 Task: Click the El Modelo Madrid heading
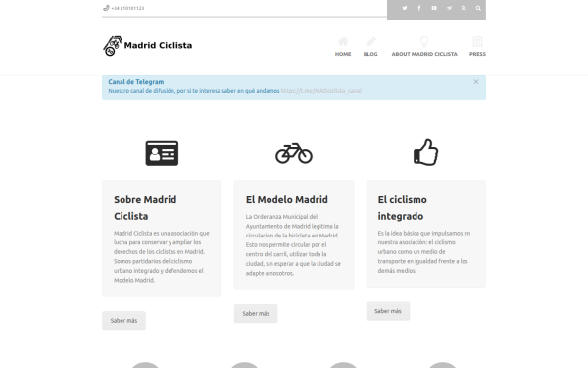coord(287,199)
